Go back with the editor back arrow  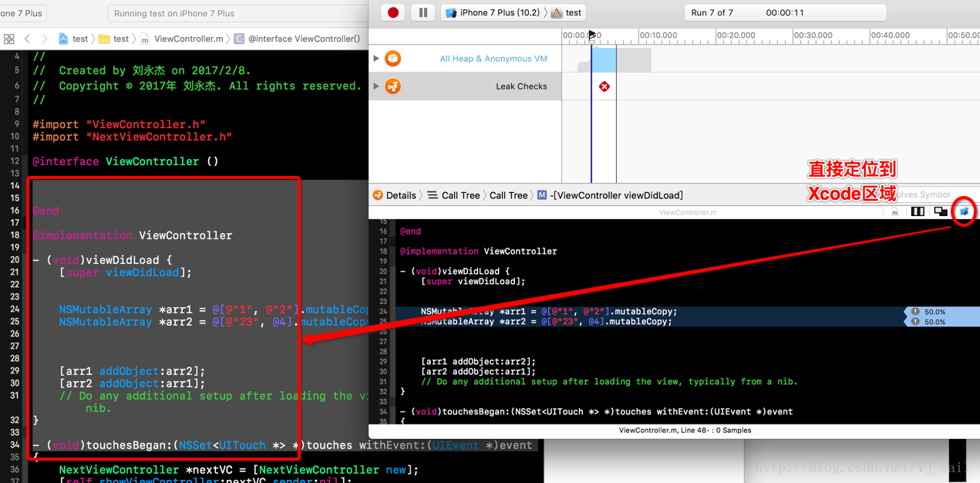click(28, 39)
